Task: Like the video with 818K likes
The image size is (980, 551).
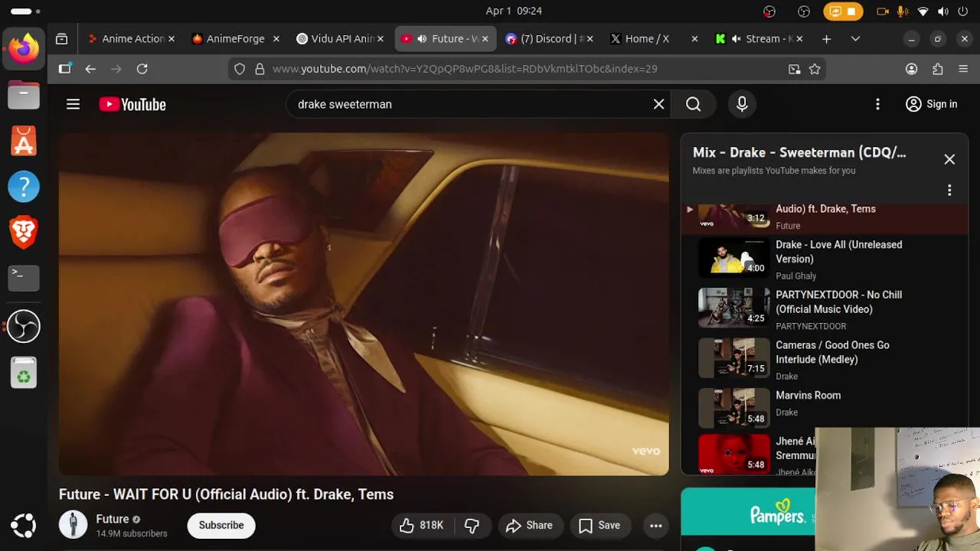Action: click(421, 525)
